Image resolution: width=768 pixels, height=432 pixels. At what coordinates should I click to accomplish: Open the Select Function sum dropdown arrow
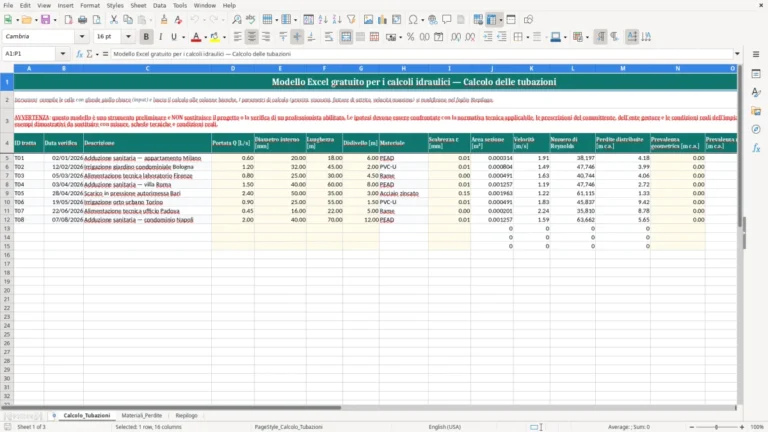(97, 54)
